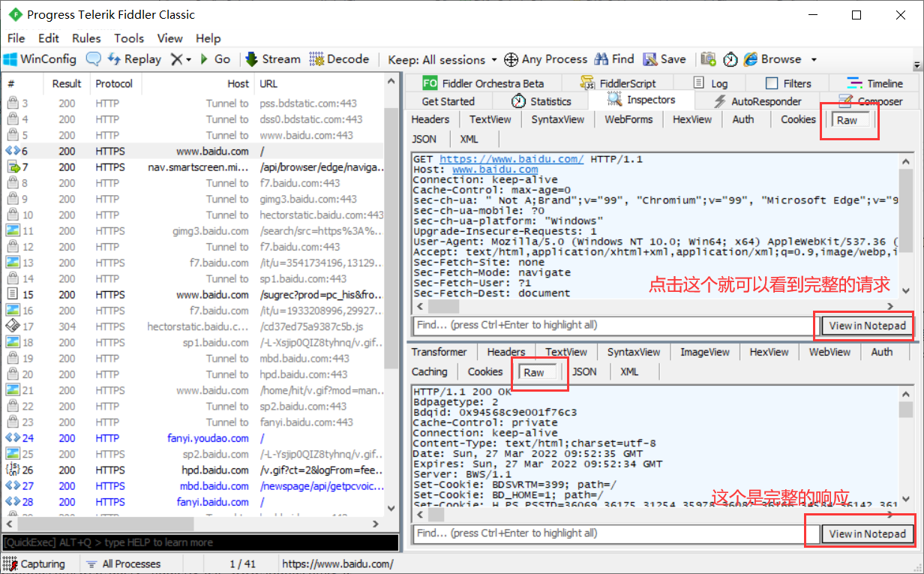Click request pane View in Notepad button
Viewport: 924px width, 574px height.
[868, 326]
